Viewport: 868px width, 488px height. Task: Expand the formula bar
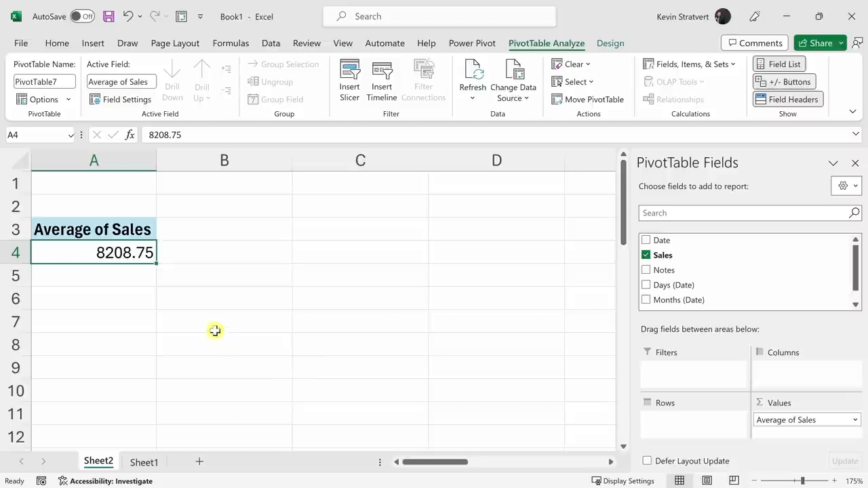point(855,134)
